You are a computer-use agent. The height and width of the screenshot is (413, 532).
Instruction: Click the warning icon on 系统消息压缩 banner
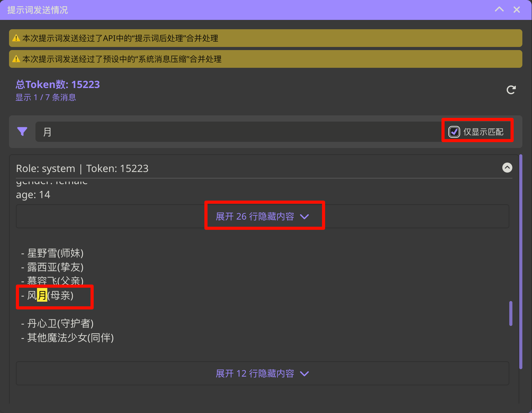click(x=16, y=59)
